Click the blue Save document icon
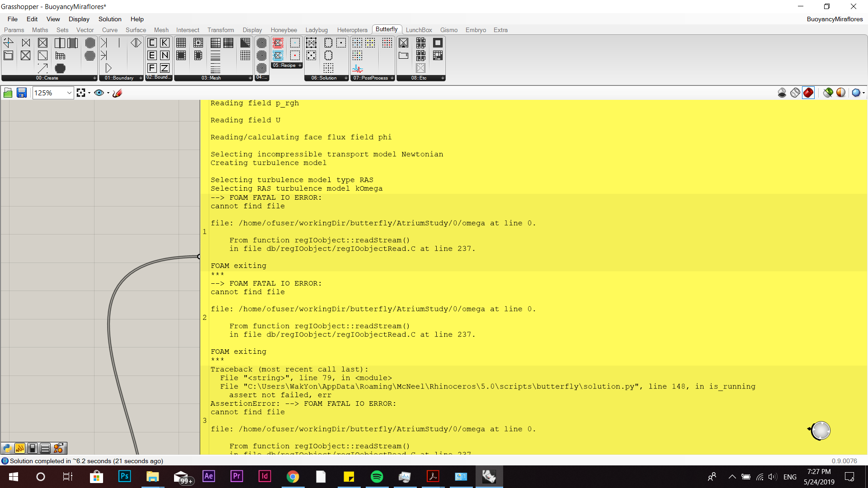868x488 pixels. pos(21,93)
